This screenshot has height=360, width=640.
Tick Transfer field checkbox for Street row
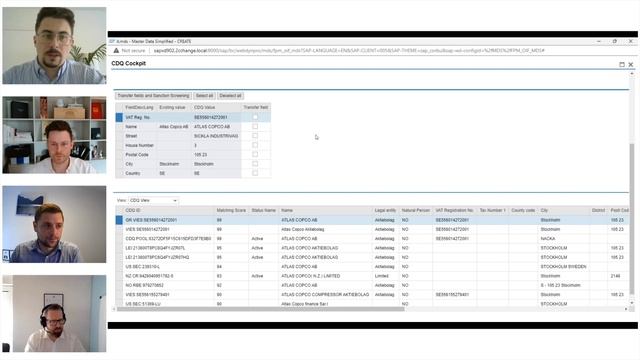click(x=255, y=136)
